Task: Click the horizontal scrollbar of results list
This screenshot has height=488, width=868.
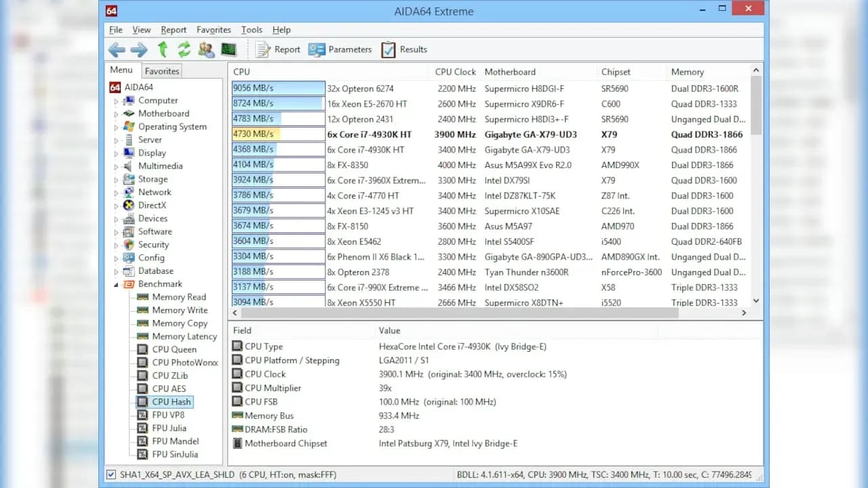Action: click(490, 313)
